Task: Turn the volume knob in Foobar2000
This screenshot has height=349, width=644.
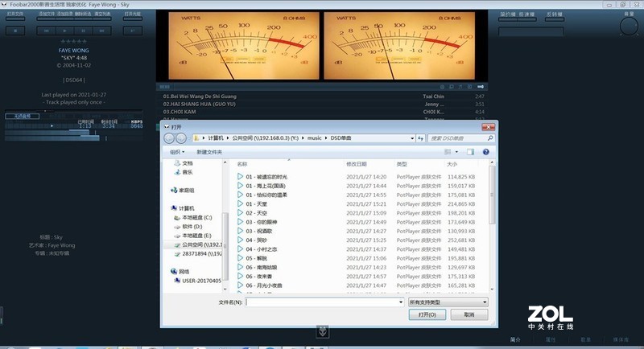Action: (x=629, y=27)
